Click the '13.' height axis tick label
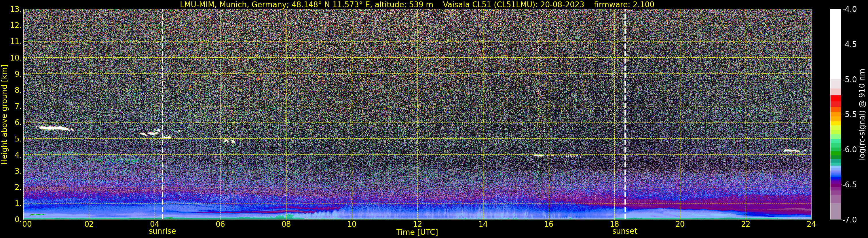The width and height of the screenshot is (868, 238). (16, 10)
